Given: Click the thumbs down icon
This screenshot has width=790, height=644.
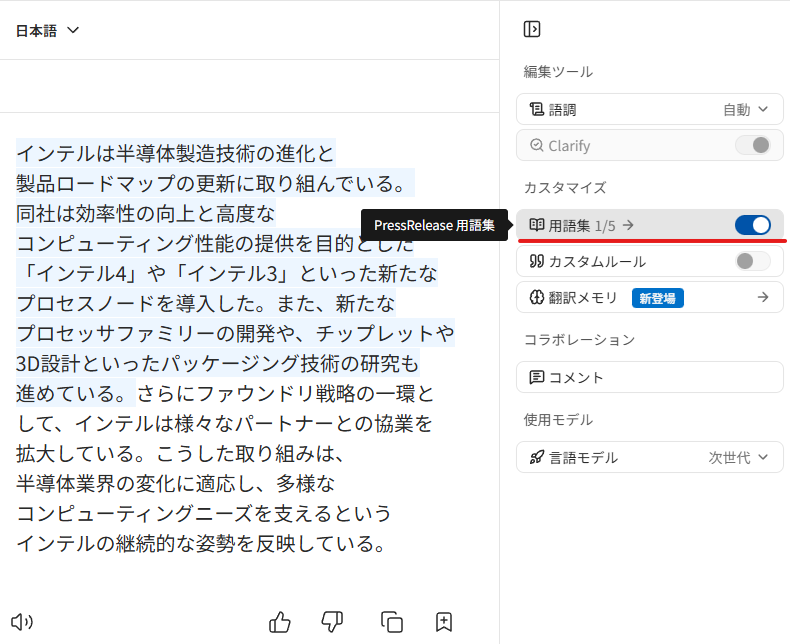Looking at the screenshot, I should (332, 622).
